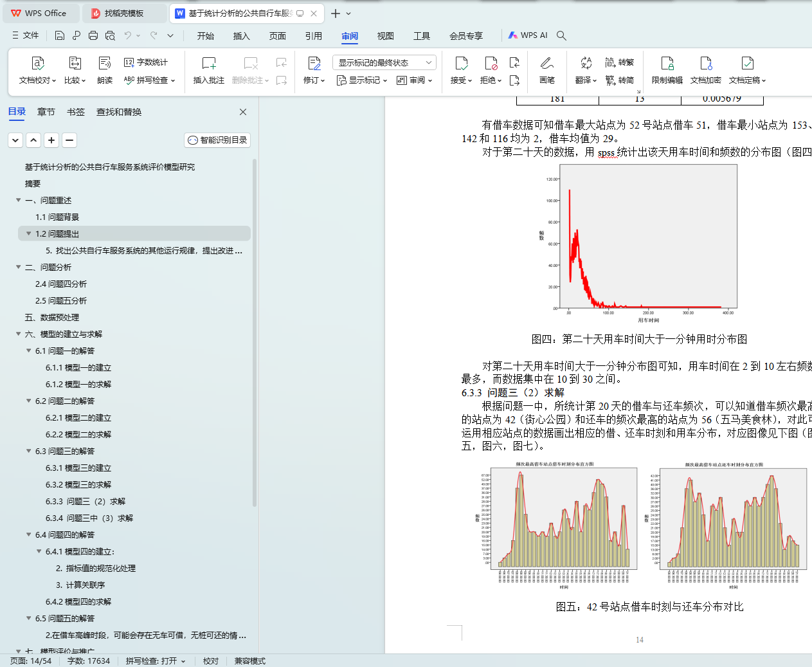Viewport: 812px width, 667px height.
Task: Open WPS AI assistant
Action: click(528, 35)
